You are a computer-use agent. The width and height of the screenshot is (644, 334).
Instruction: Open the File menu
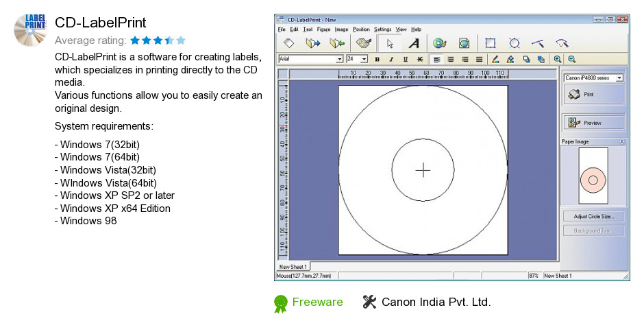tap(282, 29)
